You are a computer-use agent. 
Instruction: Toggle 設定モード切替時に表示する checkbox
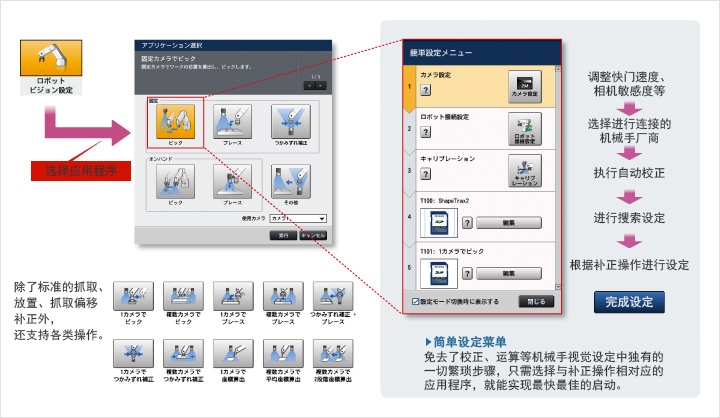click(x=416, y=300)
